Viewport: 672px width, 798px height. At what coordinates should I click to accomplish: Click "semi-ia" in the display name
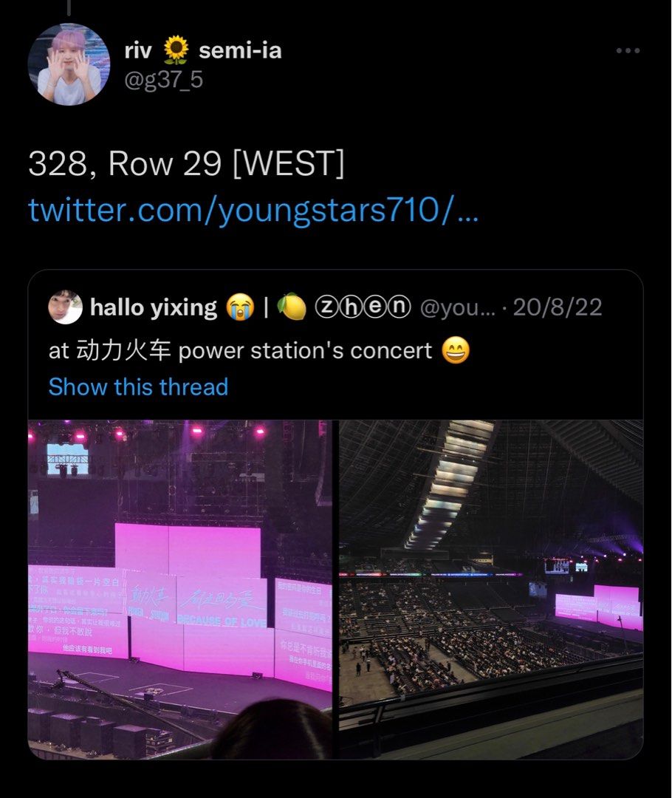tap(240, 50)
